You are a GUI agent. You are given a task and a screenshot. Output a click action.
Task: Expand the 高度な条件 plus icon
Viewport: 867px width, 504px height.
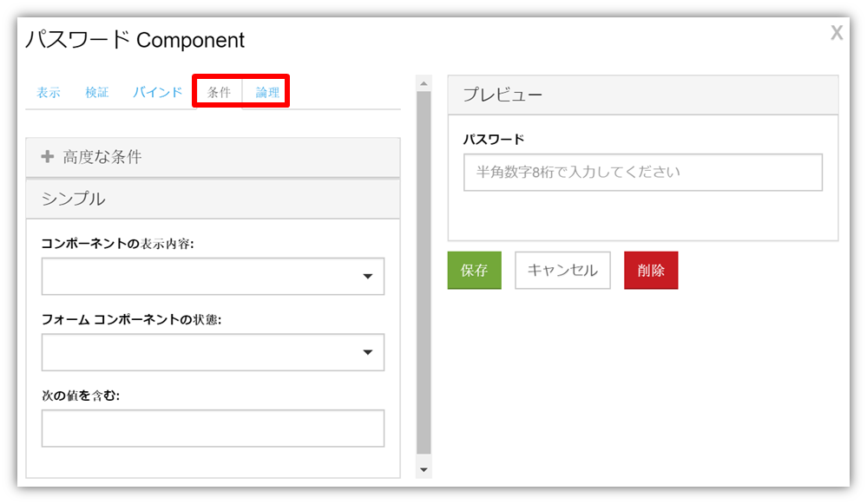(x=48, y=156)
